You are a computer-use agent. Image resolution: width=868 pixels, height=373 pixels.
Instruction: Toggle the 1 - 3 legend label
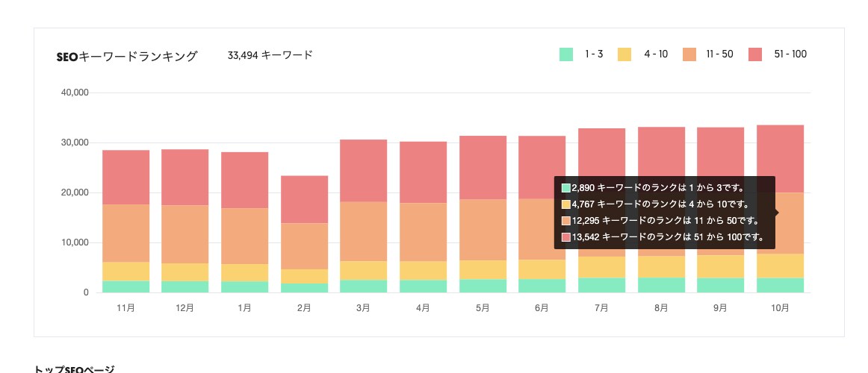[x=594, y=54]
